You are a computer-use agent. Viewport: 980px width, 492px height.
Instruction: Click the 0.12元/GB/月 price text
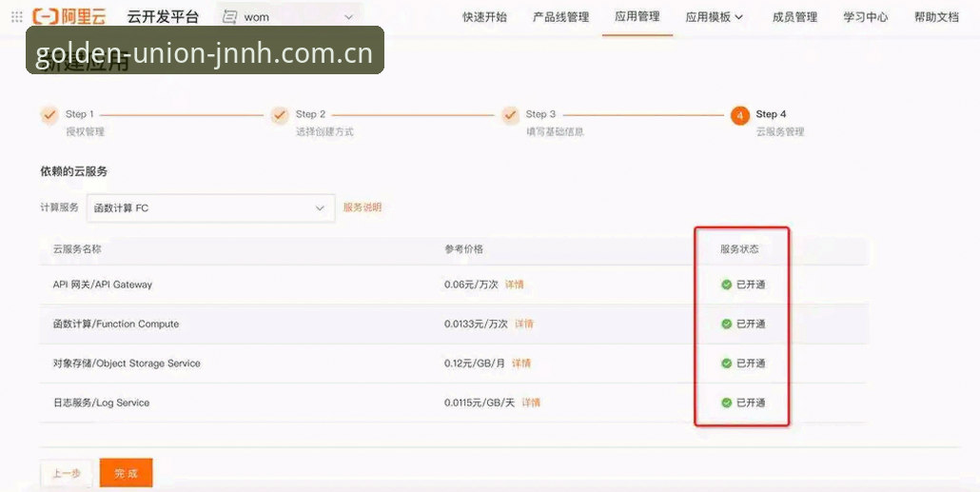(x=475, y=364)
